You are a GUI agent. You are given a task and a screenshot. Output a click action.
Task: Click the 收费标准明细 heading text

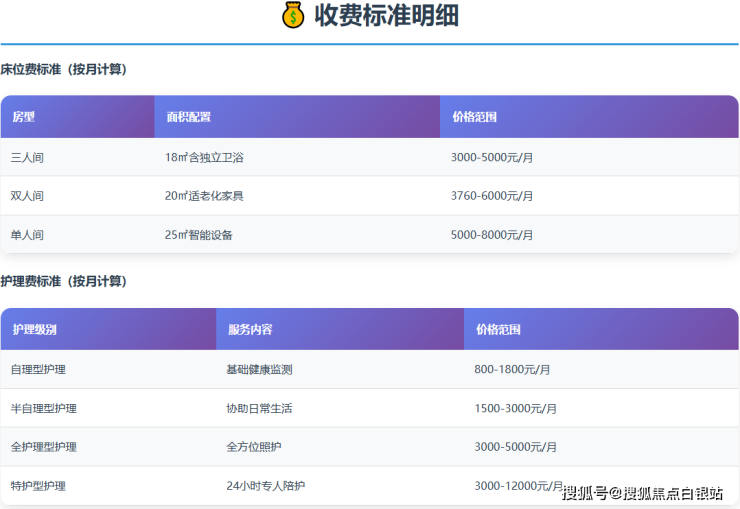pos(386,16)
